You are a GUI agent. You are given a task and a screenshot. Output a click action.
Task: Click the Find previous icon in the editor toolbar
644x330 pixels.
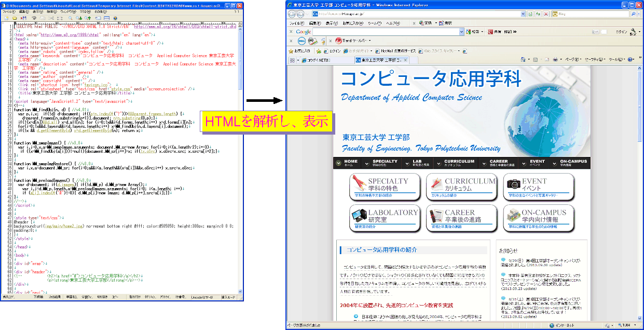point(87,18)
